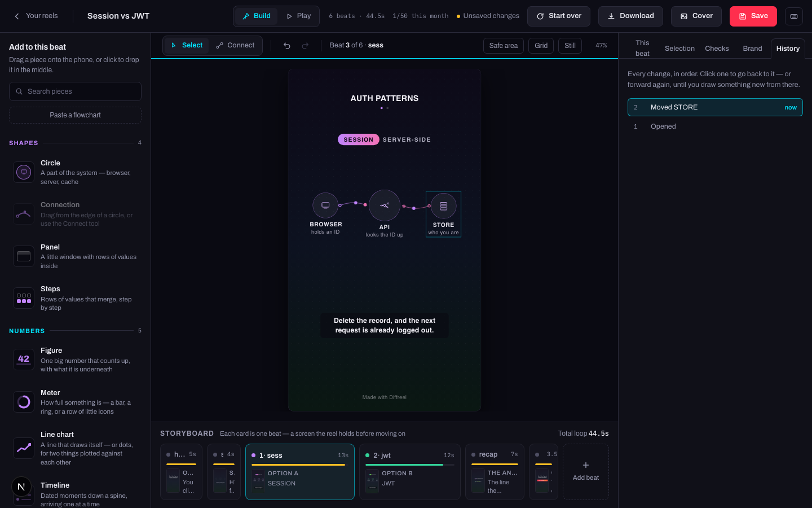This screenshot has height=508, width=812.
Task: Add a Line chart piece
Action: [76, 448]
